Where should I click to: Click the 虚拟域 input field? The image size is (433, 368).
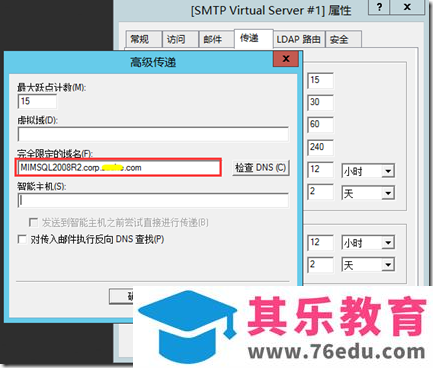coord(153,134)
